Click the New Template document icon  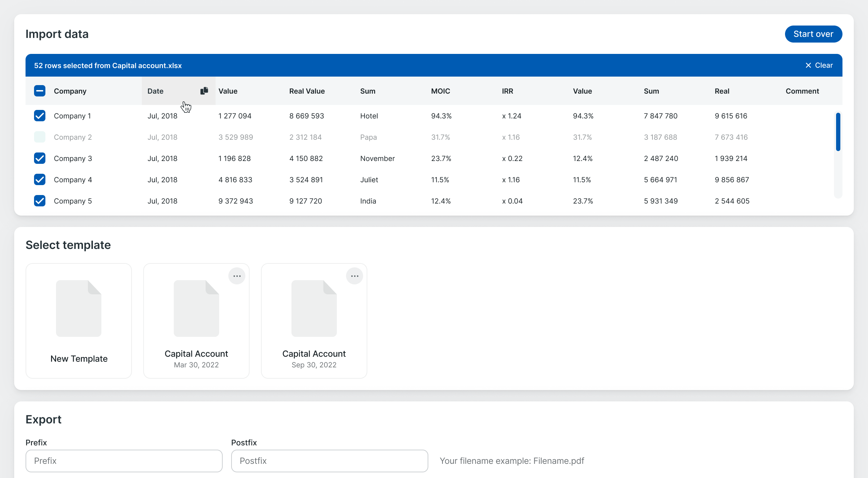[x=78, y=308]
